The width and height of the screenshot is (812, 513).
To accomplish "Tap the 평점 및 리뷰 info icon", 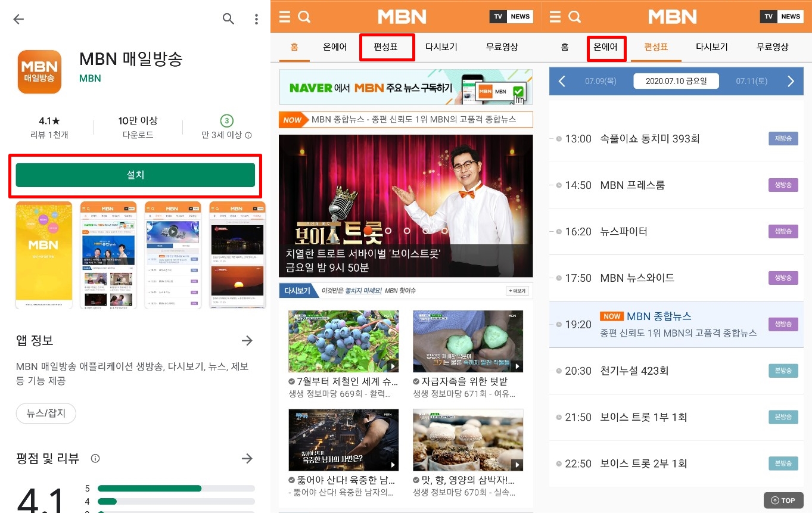I will coord(95,458).
